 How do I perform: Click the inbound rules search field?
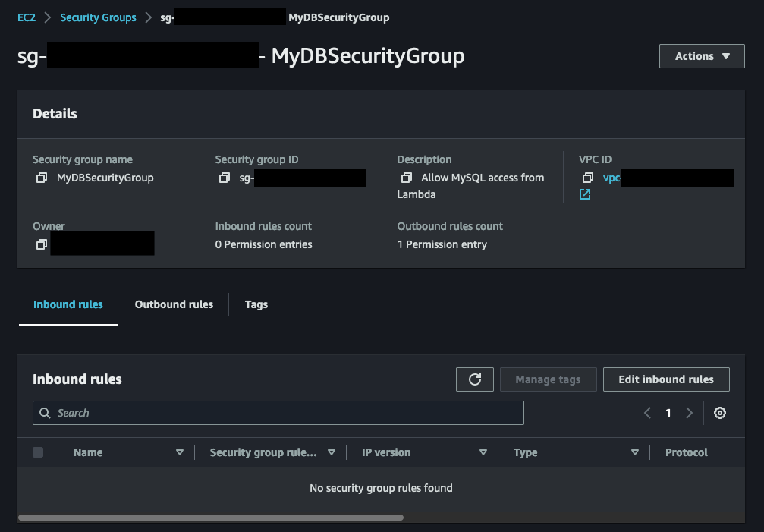[x=278, y=413]
